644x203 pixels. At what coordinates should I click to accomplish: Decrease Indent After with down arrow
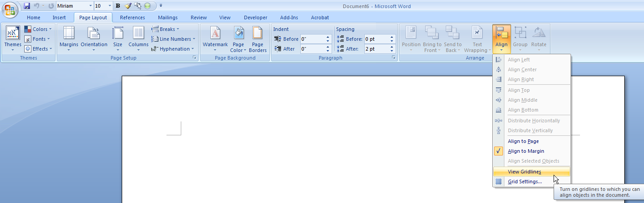point(328,51)
